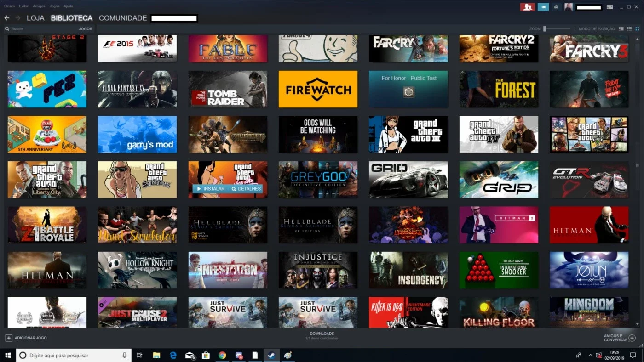
Task: Select the list view mode icon
Action: click(x=629, y=28)
